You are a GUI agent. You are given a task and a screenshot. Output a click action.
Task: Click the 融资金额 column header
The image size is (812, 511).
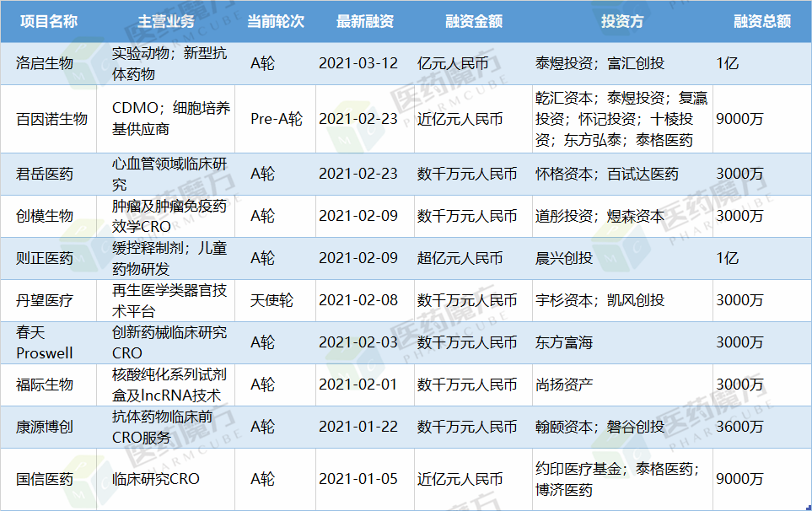coord(473,21)
